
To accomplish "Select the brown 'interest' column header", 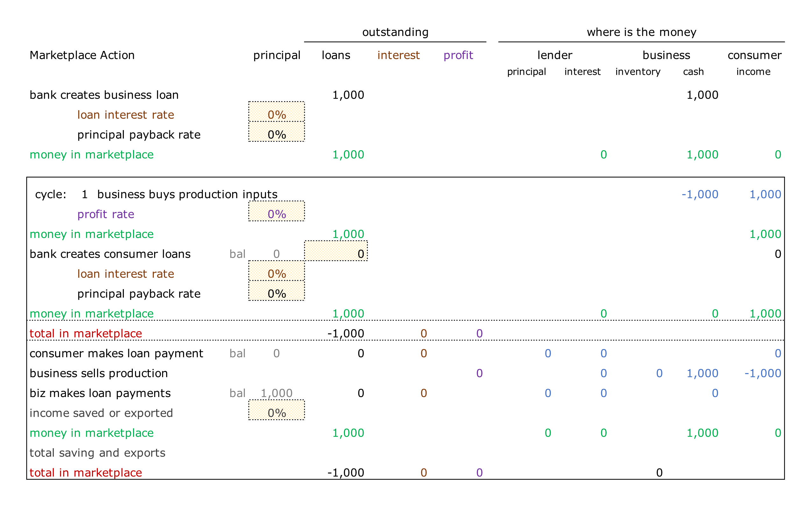I will 398,55.
